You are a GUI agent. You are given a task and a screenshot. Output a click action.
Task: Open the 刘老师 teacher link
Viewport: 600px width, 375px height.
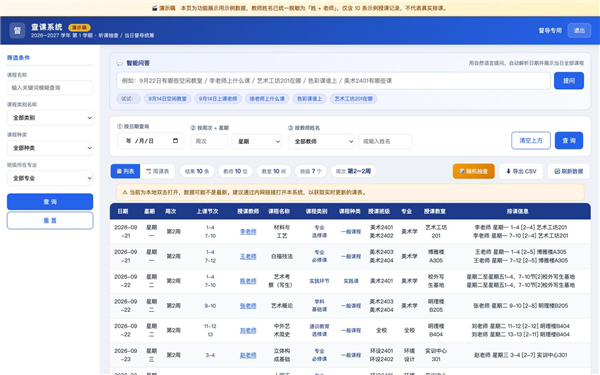(248, 330)
